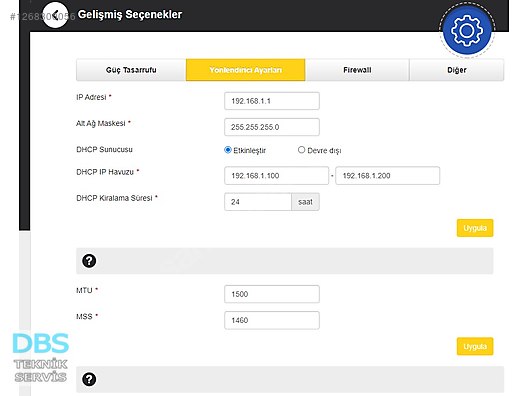Click Uygula button under DHCP settings
The height and width of the screenshot is (396, 528).
(475, 228)
